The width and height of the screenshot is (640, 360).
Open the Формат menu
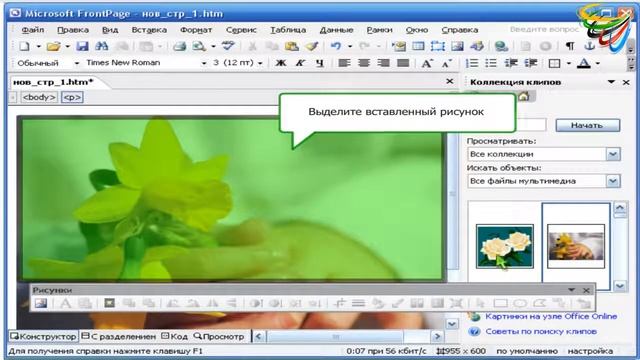(196, 30)
